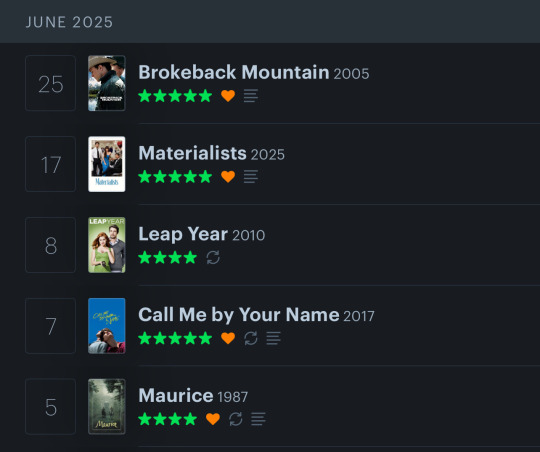Click the rewatch icon on Maurice
The height and width of the screenshot is (452, 540).
236,419
